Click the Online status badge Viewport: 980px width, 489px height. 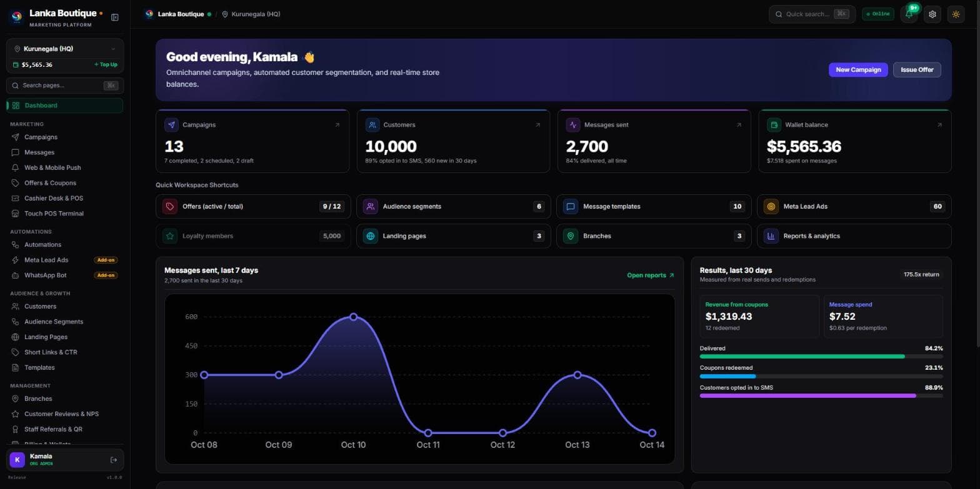pyautogui.click(x=878, y=14)
